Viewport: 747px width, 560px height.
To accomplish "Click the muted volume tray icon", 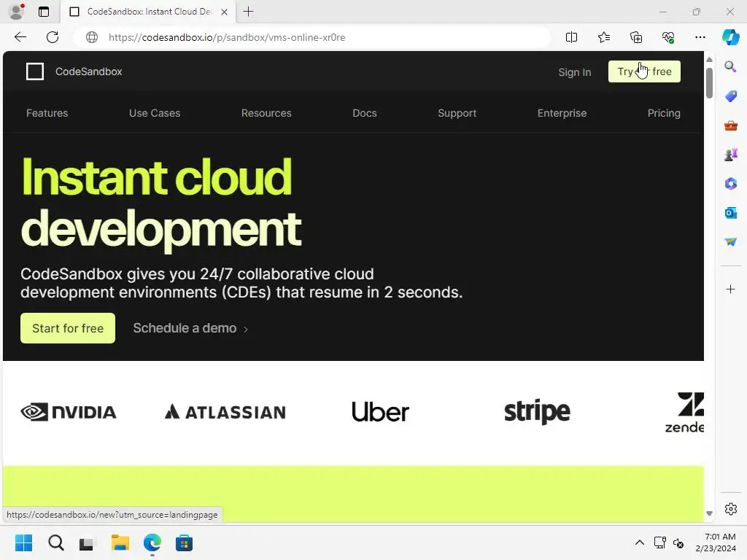I will tap(678, 542).
